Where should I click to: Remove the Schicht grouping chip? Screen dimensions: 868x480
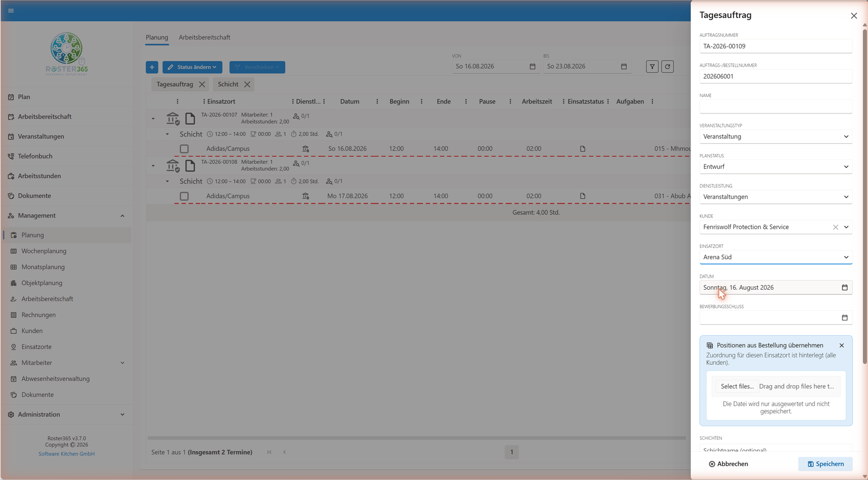pos(247,85)
